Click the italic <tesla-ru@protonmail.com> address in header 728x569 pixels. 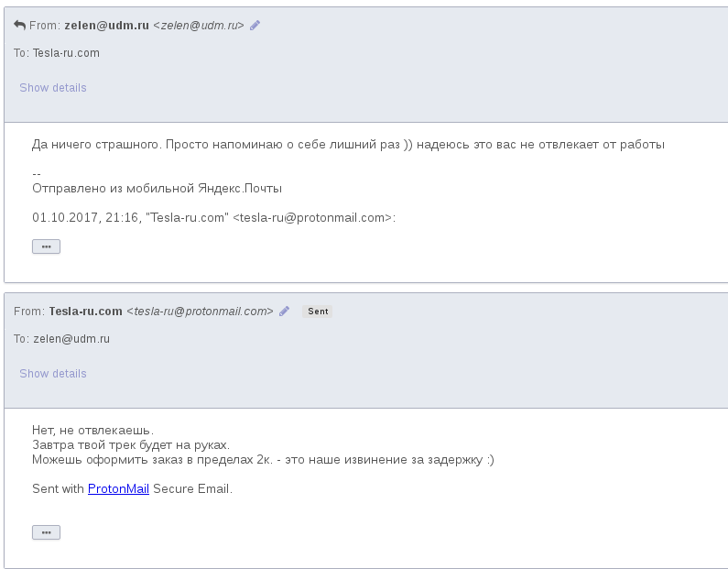tap(201, 312)
